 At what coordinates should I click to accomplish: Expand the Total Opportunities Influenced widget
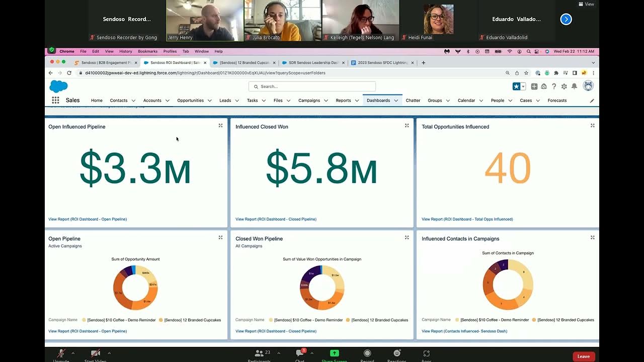point(593,126)
